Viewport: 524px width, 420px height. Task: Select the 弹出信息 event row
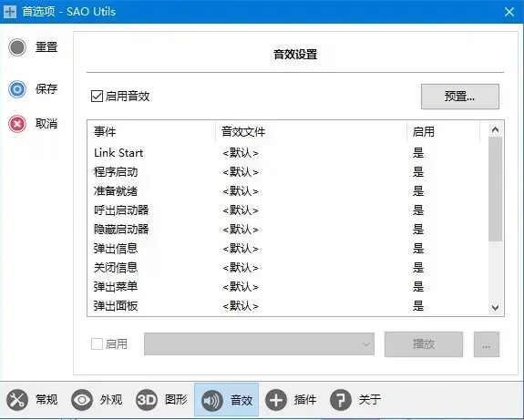(x=288, y=248)
